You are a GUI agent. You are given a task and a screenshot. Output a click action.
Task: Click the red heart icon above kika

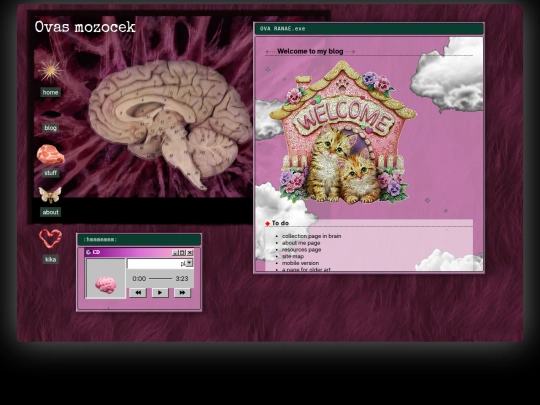[50, 238]
